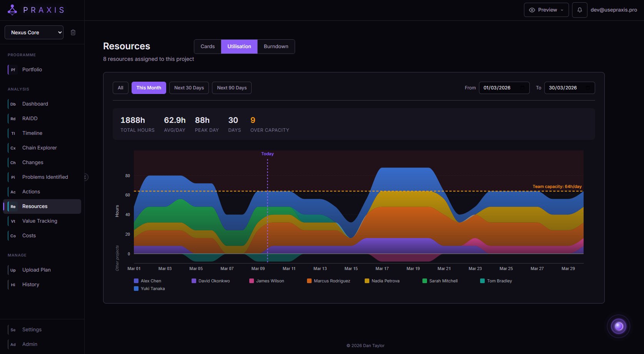Open the RAIDD sidebar icon
The image size is (644, 354).
pyautogui.click(x=13, y=119)
